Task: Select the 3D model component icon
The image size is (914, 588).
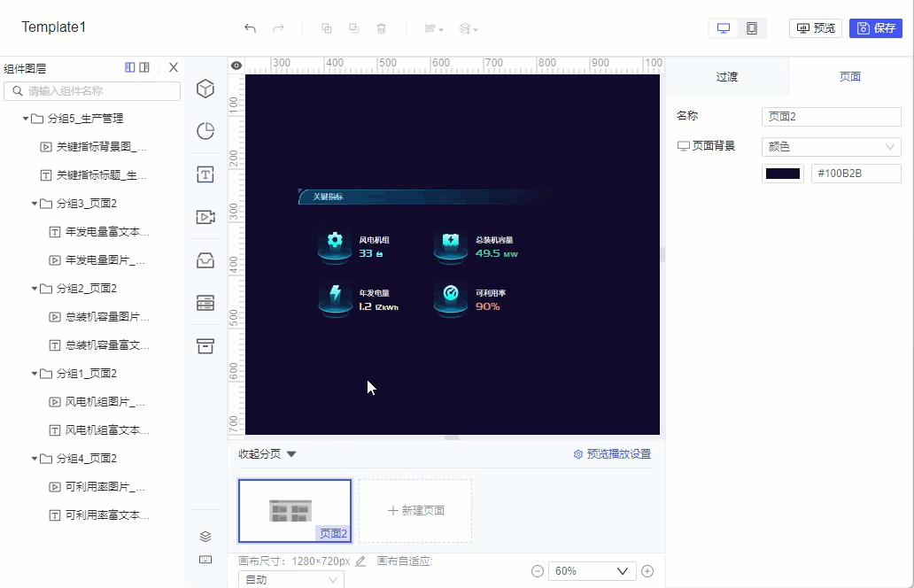Action: (x=205, y=89)
